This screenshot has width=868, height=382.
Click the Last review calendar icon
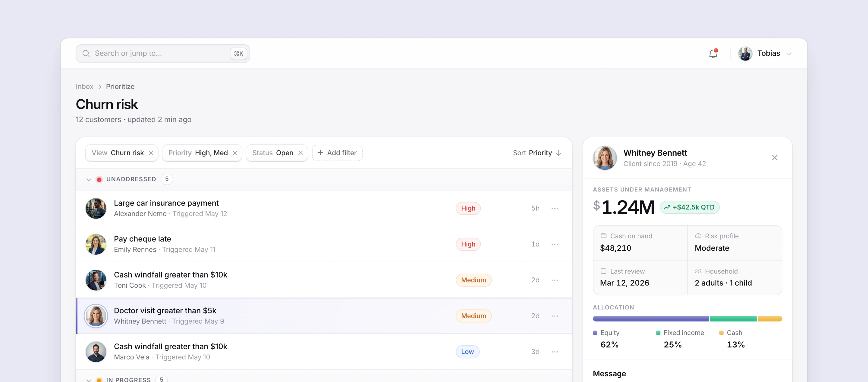pos(603,271)
